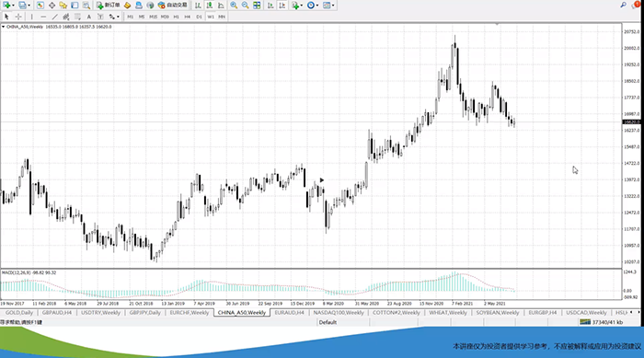Zoom in on the chart
Screen dimensions: 644x358
click(234, 6)
